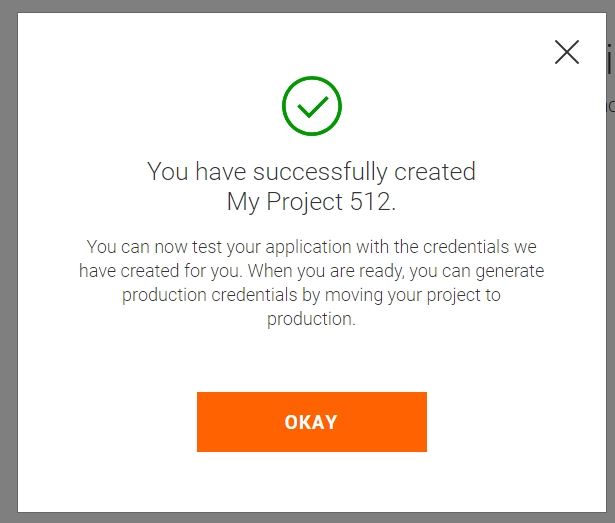Click the line starting "You can now test"
The height and width of the screenshot is (523, 615).
(x=311, y=246)
